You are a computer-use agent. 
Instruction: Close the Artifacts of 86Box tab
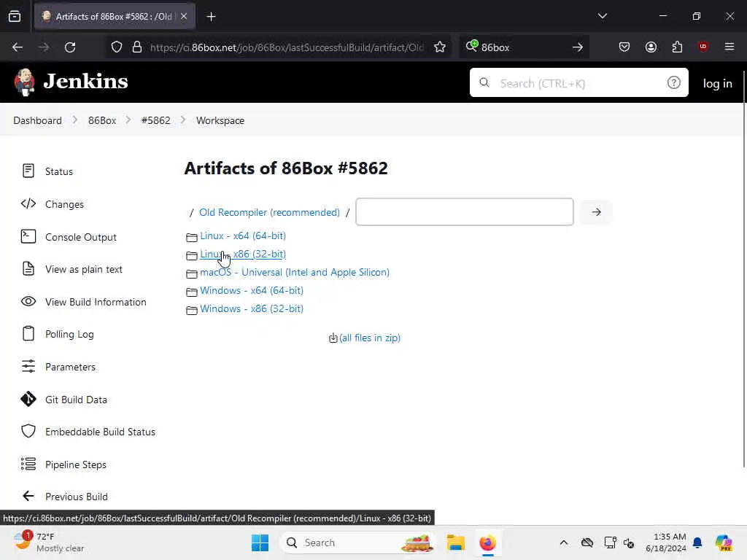tap(184, 16)
